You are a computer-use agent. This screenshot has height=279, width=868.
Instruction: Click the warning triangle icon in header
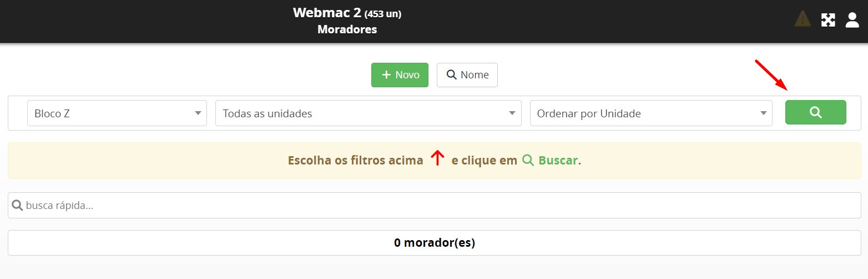803,20
